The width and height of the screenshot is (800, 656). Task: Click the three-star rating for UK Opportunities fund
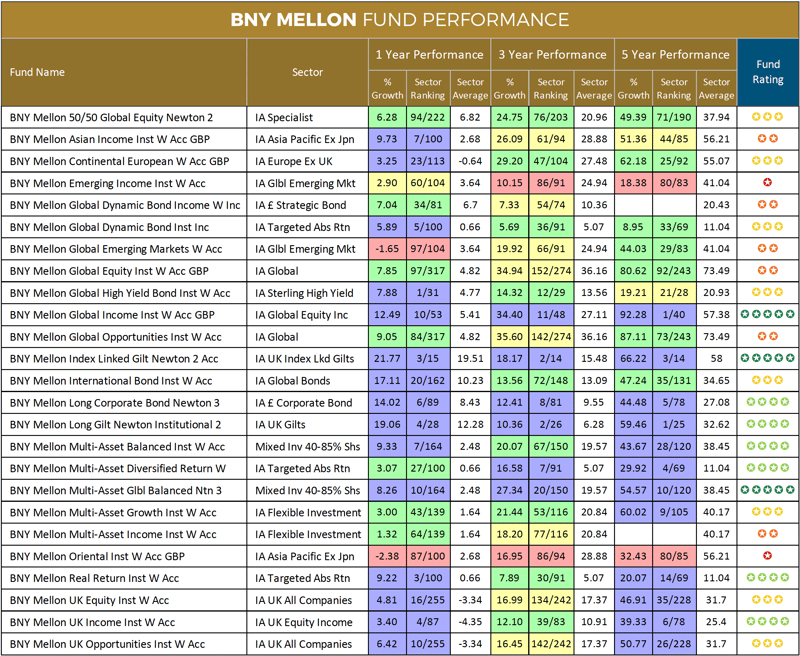[x=768, y=644]
